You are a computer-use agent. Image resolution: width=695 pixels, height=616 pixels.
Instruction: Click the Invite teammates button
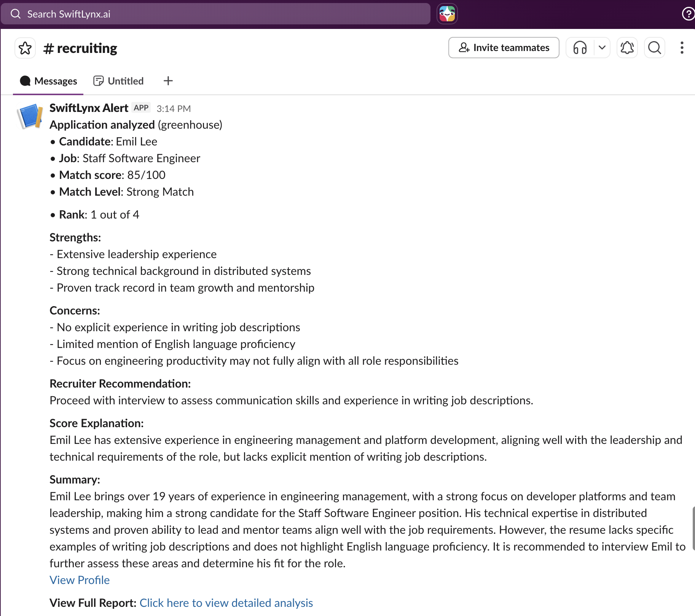click(x=504, y=48)
